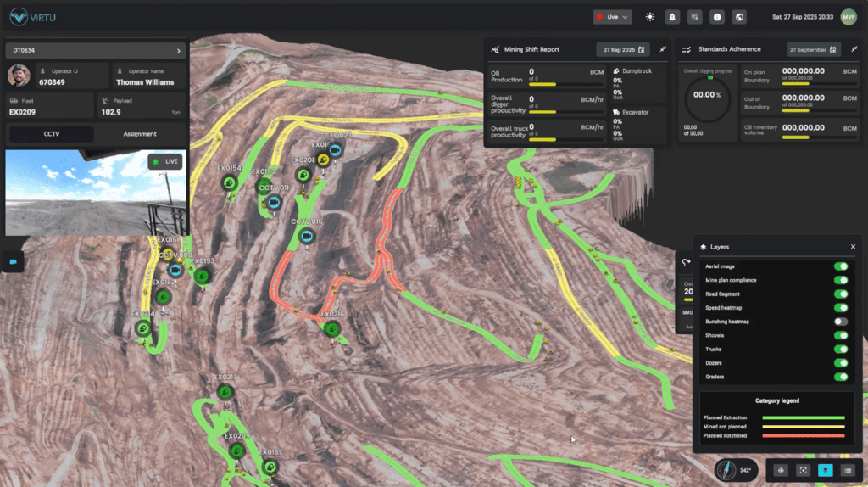Open the info icon in top bar
868x487 pixels.
click(x=717, y=16)
